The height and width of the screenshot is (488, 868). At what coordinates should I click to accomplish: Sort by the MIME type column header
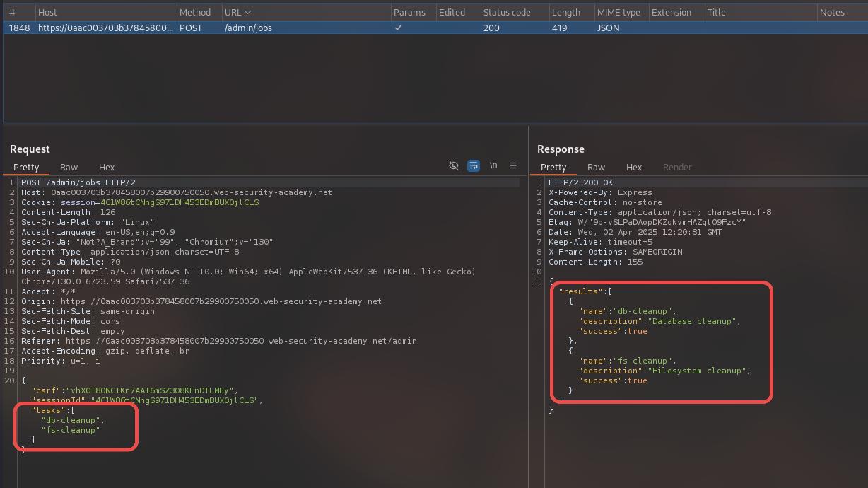click(618, 13)
